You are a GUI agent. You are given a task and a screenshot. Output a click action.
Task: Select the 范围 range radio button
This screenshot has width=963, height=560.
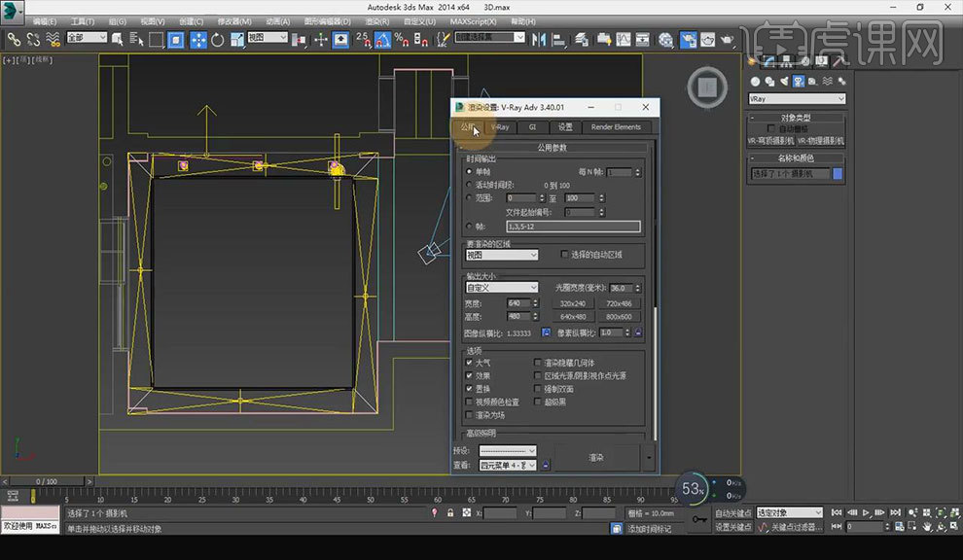click(470, 197)
